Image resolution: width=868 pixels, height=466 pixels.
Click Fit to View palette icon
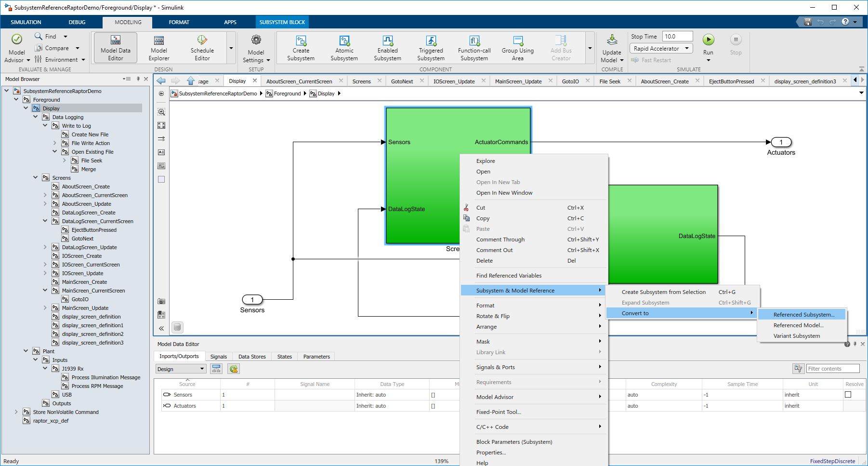(161, 125)
